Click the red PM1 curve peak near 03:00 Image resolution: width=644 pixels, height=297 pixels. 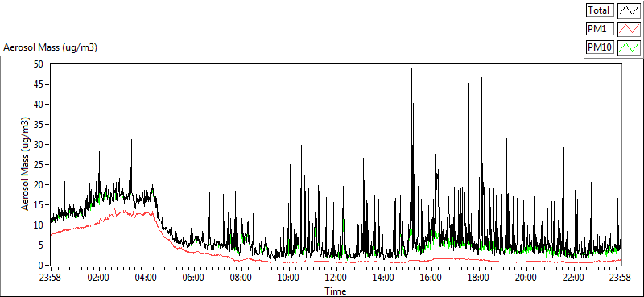pyautogui.click(x=115, y=209)
